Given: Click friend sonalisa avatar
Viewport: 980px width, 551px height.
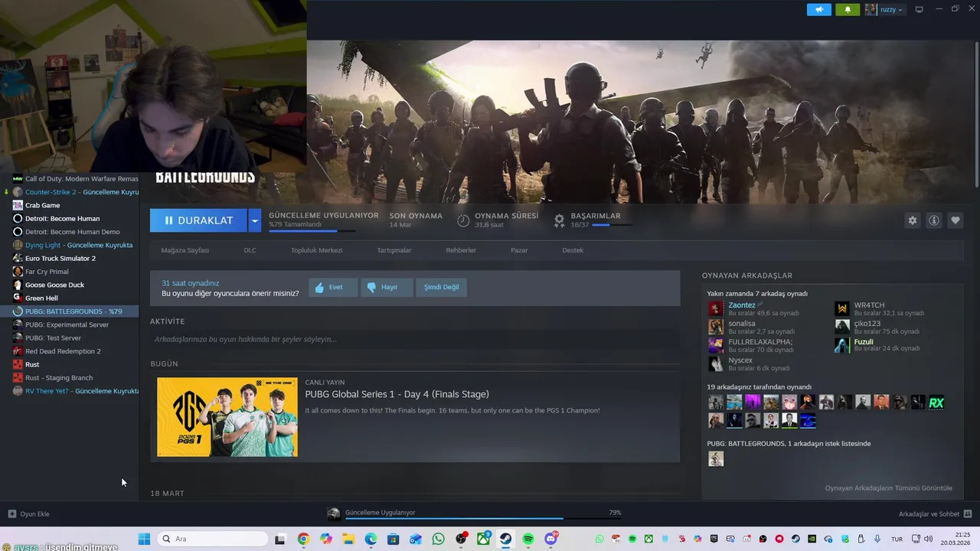Looking at the screenshot, I should pos(716,327).
